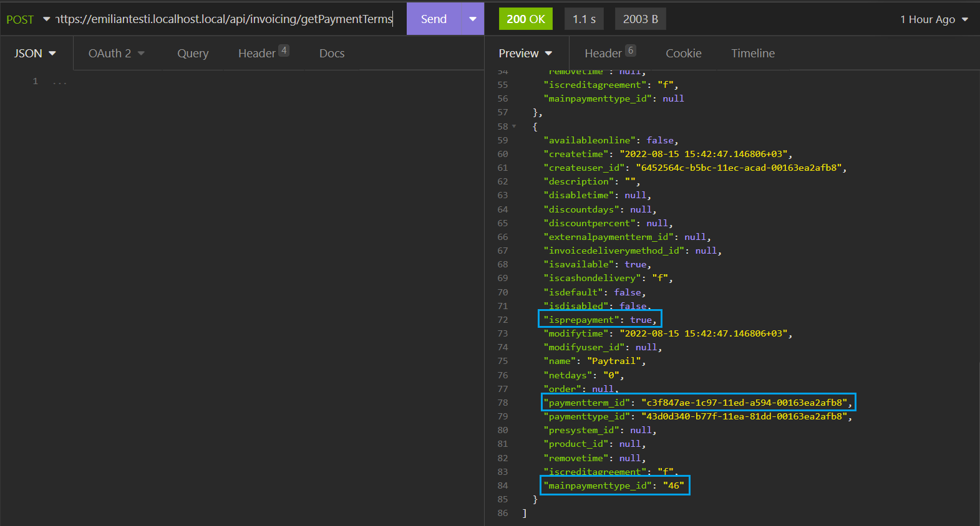This screenshot has height=526, width=980.
Task: Click the 1.1 s response time tag
Action: click(x=584, y=19)
